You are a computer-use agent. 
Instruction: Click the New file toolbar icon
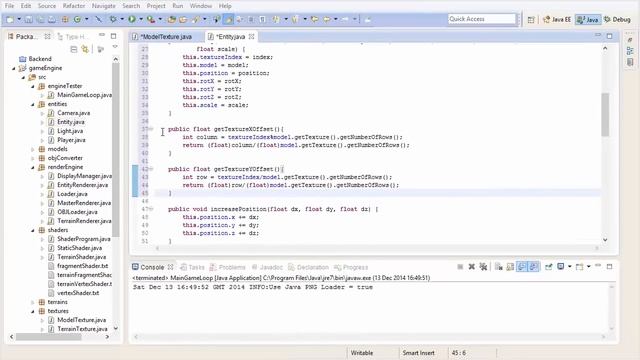click(x=10, y=19)
